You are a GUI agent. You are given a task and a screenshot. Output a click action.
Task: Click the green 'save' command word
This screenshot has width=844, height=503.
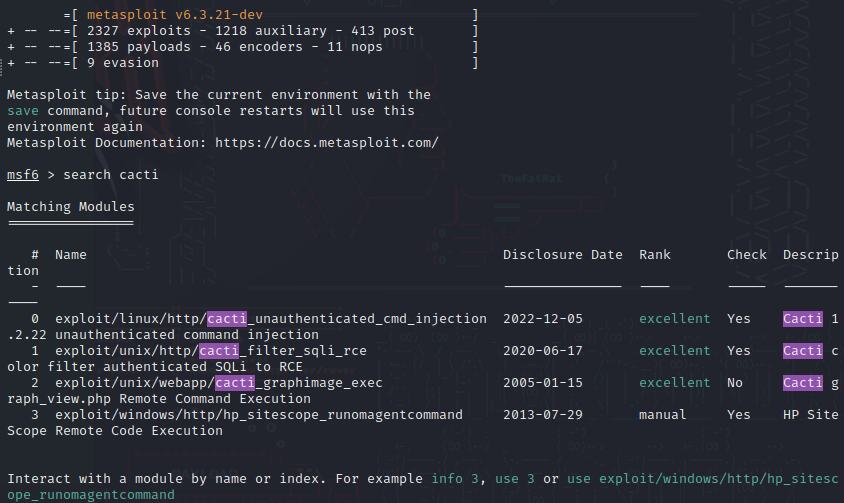23,111
